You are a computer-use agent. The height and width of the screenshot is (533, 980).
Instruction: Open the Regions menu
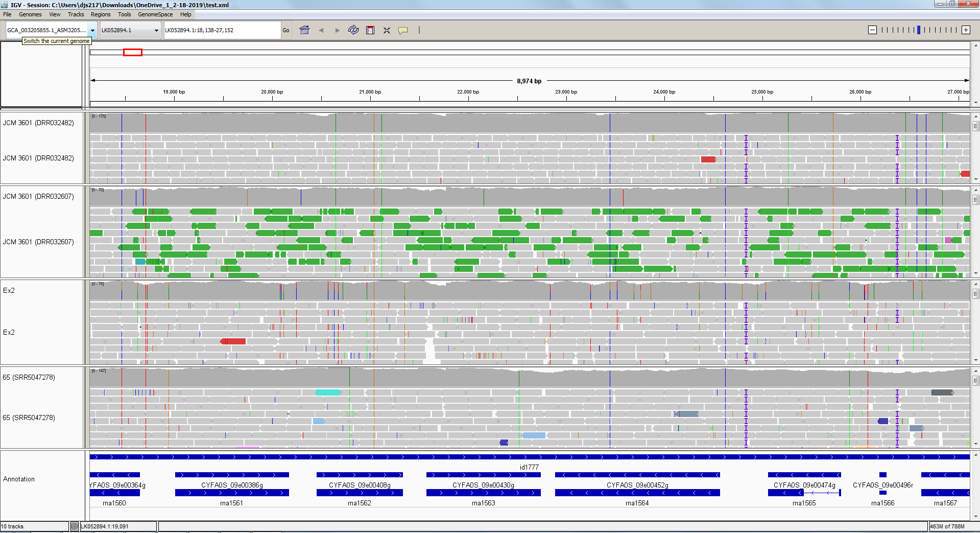(101, 14)
